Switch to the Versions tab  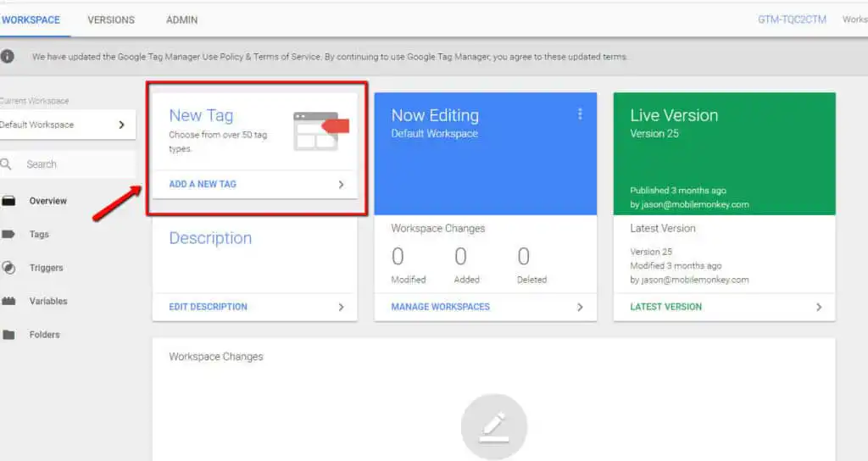(x=111, y=20)
